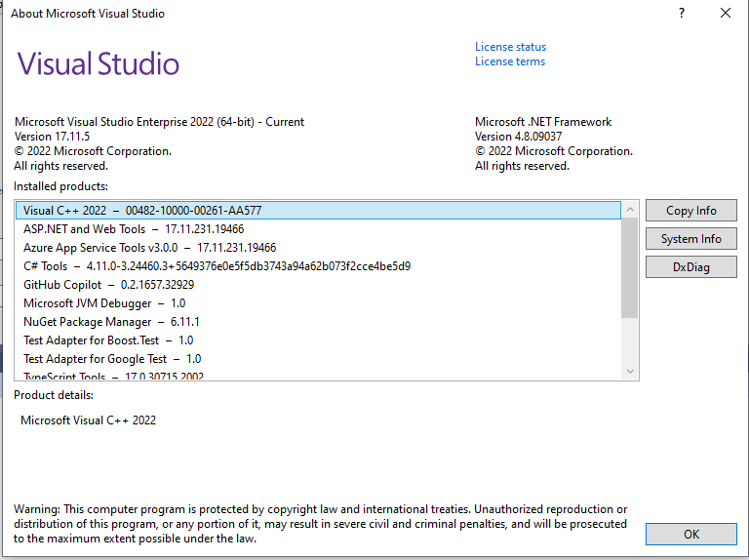Click the Copy Info button
The image size is (749, 560).
tap(691, 211)
